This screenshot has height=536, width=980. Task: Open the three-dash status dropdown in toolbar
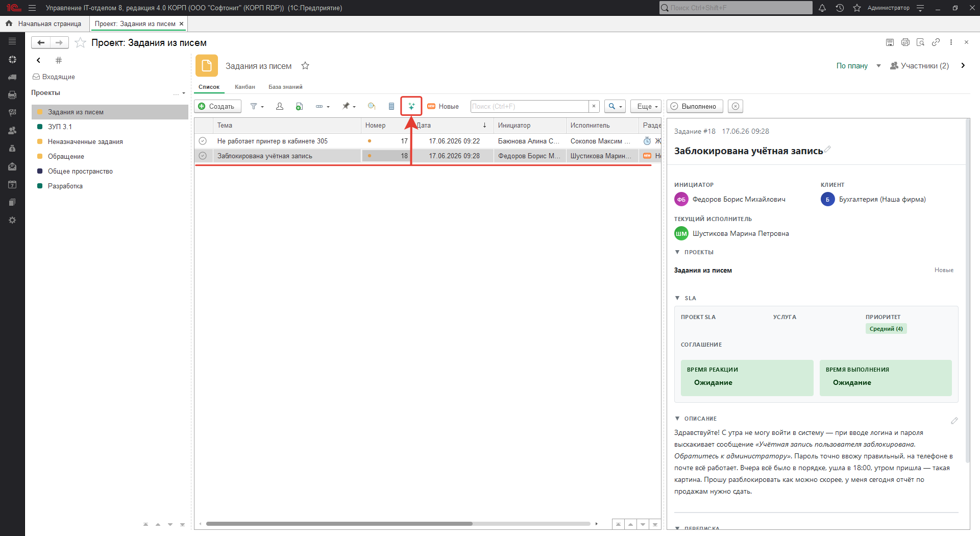tap(323, 106)
